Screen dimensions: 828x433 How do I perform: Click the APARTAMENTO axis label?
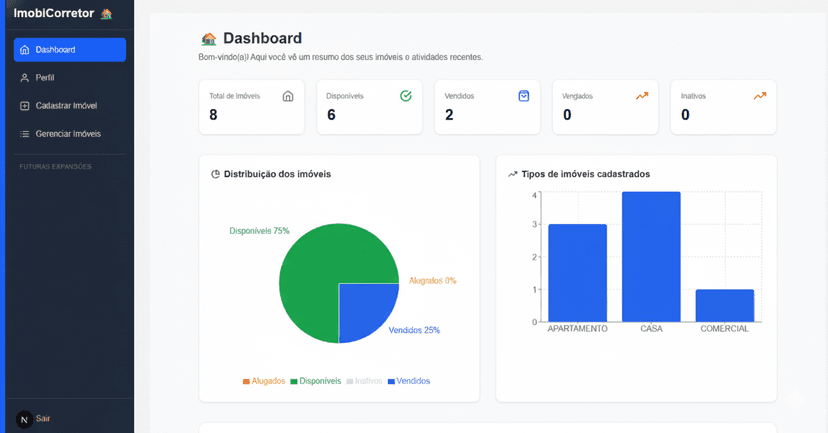578,328
